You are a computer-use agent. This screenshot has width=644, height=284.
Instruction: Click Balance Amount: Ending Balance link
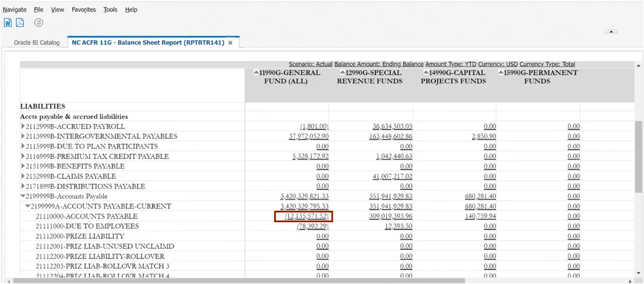click(379, 64)
